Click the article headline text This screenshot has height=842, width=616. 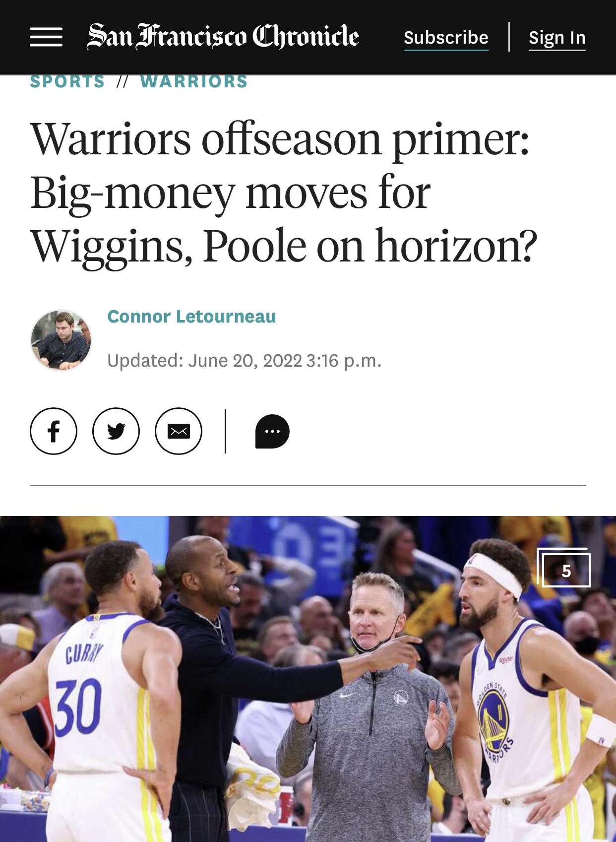click(x=284, y=193)
